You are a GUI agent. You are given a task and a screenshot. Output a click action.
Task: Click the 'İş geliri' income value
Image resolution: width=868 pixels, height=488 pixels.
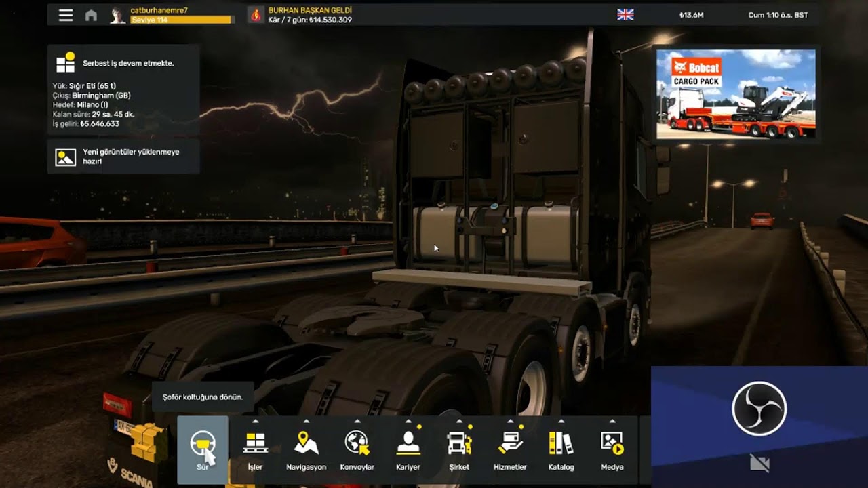100,124
